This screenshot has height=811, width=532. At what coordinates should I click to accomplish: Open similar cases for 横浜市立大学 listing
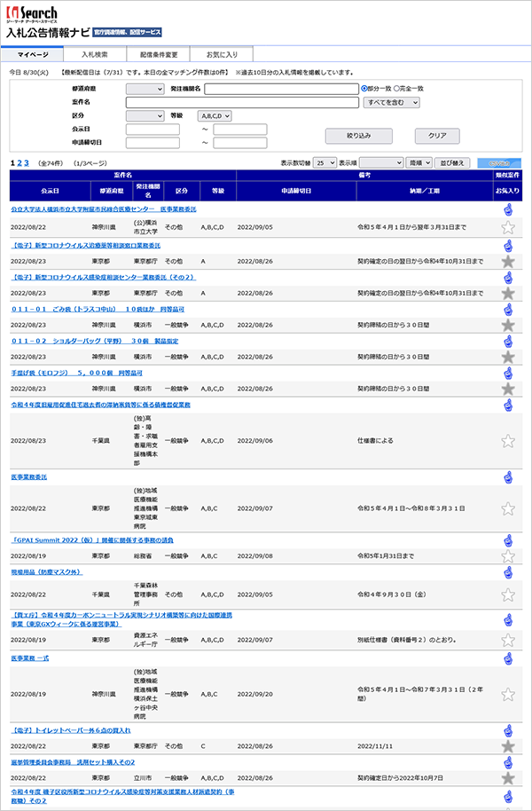pyautogui.click(x=508, y=209)
